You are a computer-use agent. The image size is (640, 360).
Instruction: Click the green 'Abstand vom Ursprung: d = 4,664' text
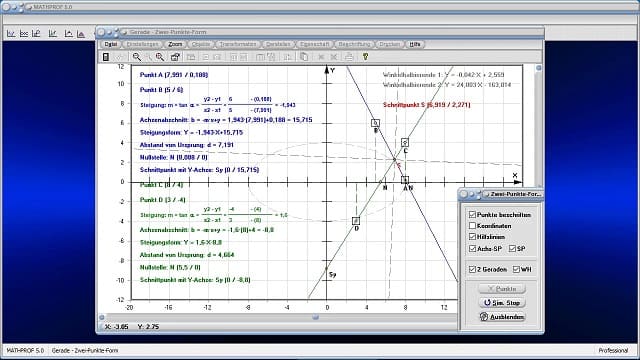(x=187, y=255)
